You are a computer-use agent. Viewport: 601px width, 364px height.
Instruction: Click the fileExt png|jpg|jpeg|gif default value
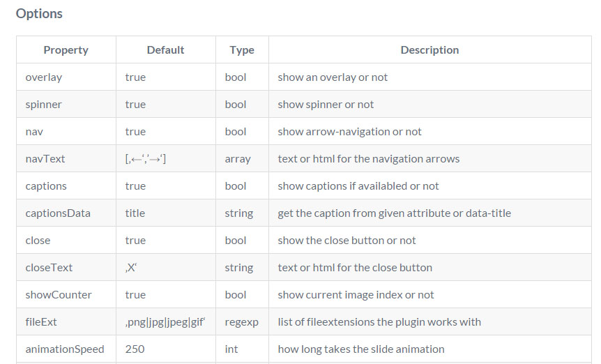tap(165, 322)
